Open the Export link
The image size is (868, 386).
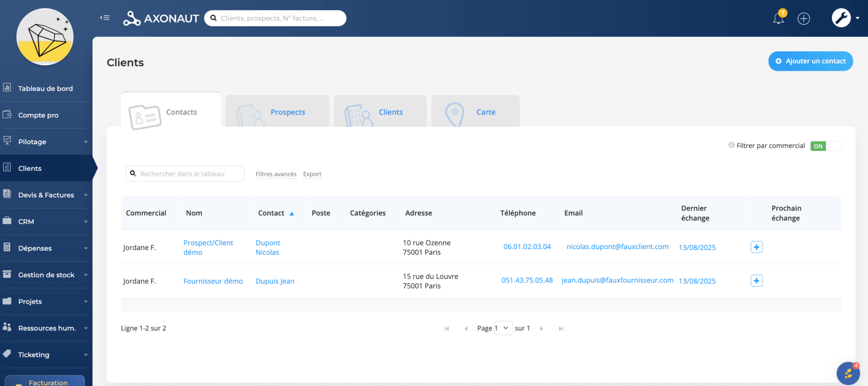click(312, 174)
